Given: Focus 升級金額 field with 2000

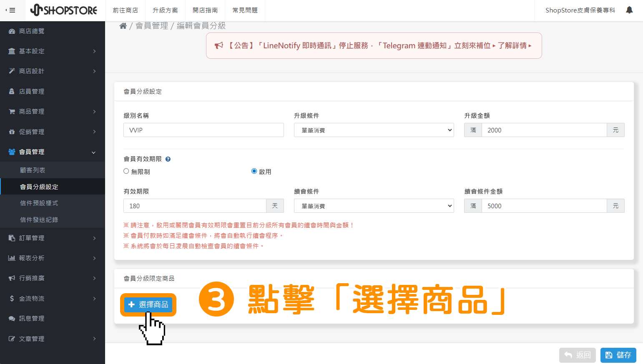Looking at the screenshot, I should click(x=544, y=130).
